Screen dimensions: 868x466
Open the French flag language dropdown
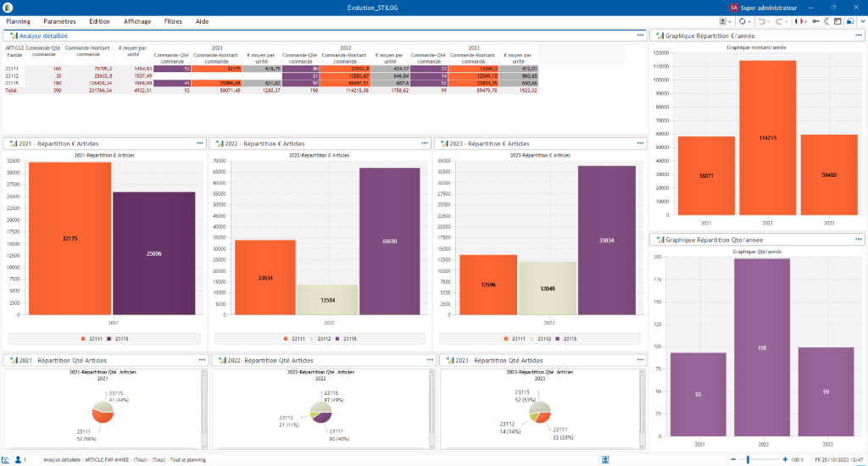799,20
